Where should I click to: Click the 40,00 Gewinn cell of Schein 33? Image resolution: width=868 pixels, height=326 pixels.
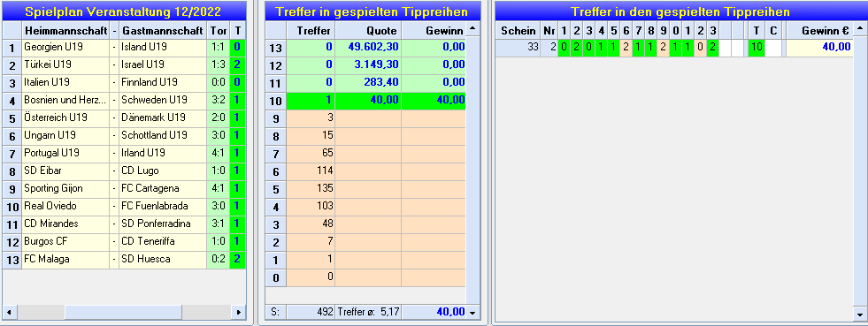pyautogui.click(x=819, y=48)
